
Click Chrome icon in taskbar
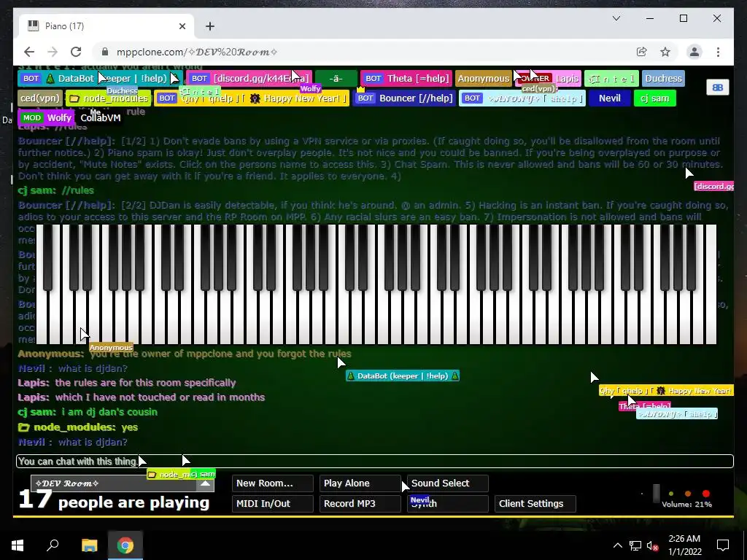[x=125, y=545]
